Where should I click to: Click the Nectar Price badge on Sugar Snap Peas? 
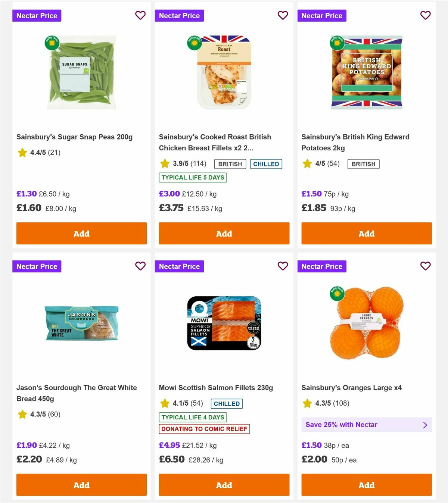[x=37, y=15]
